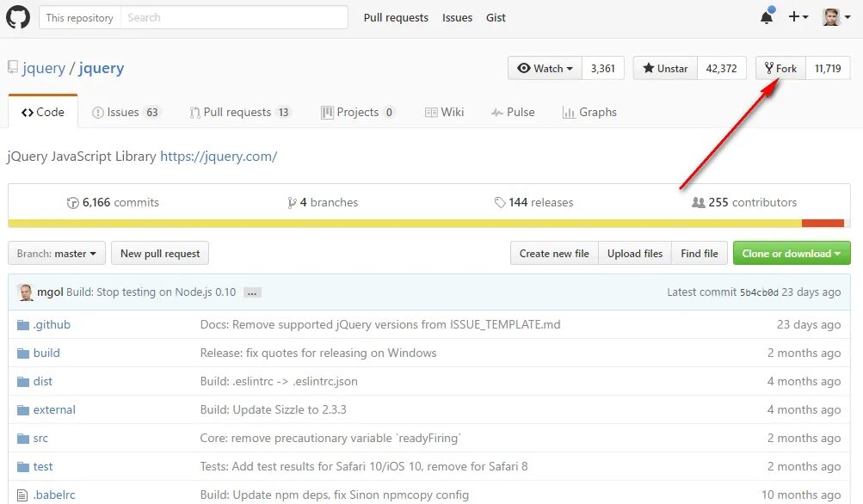This screenshot has height=504, width=863.
Task: Click the file icon beside .babelrc
Action: [22, 495]
